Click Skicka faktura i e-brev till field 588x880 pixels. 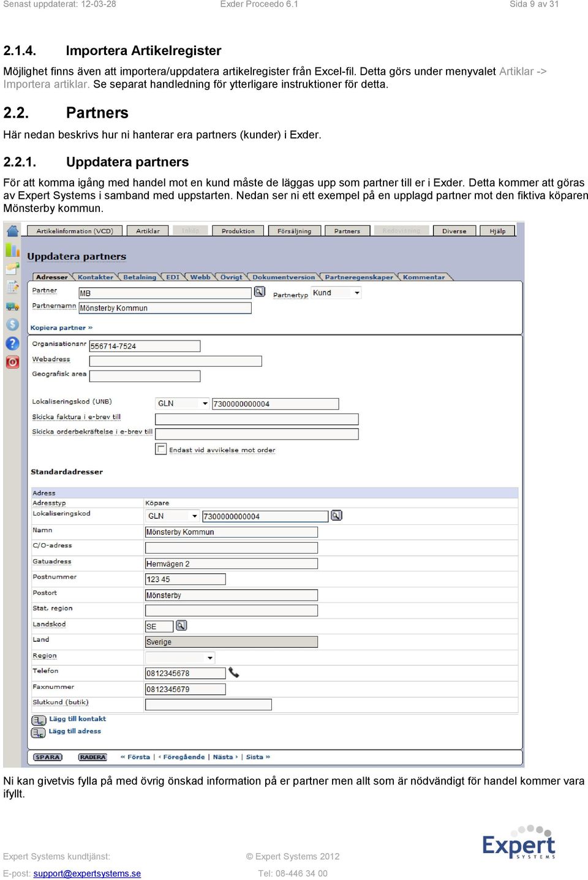coord(257,419)
